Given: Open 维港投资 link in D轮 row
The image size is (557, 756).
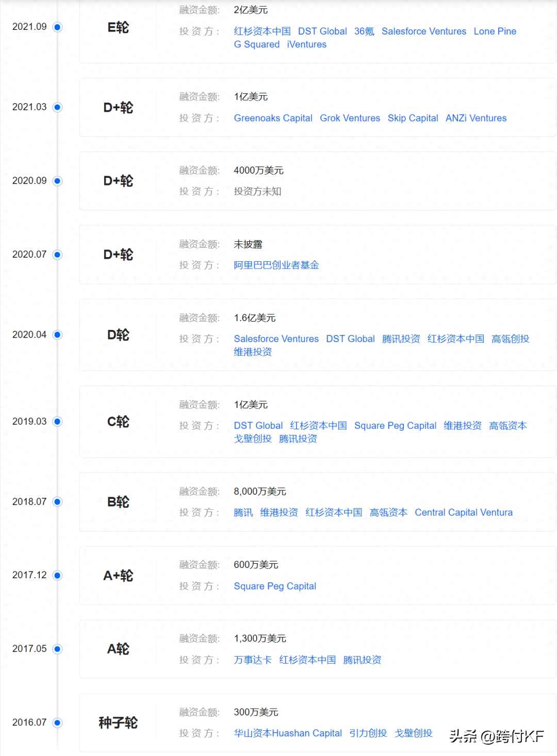Looking at the screenshot, I should tap(253, 352).
